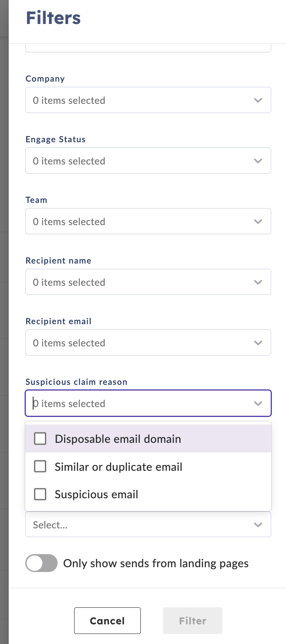Image resolution: width=286 pixels, height=644 pixels.
Task: Select the Disposable email domain list row
Action: click(x=118, y=438)
